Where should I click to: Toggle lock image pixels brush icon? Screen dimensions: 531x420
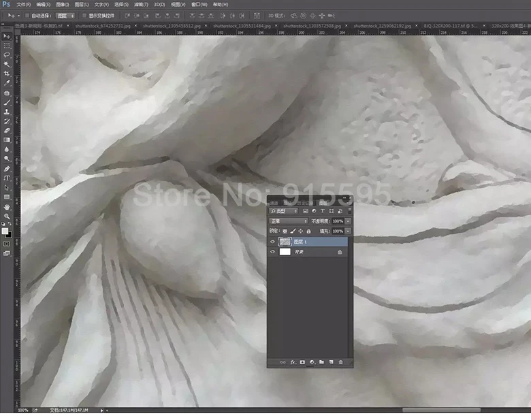click(x=293, y=231)
